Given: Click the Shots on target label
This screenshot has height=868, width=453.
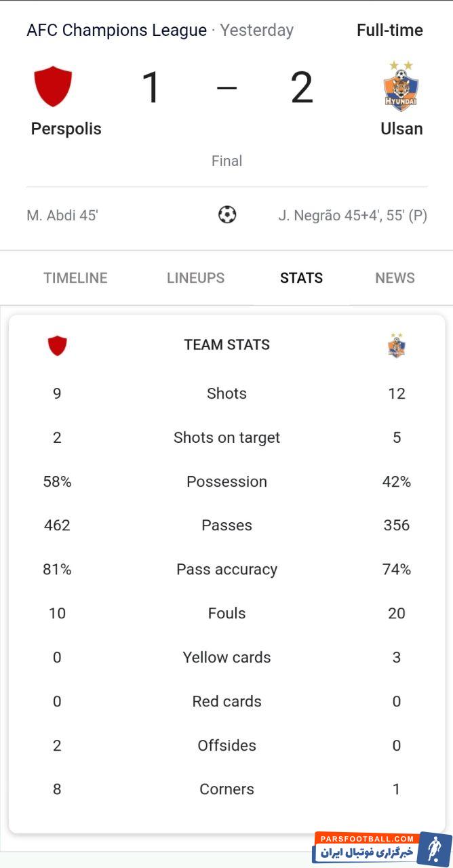Looking at the screenshot, I should coord(226,437).
